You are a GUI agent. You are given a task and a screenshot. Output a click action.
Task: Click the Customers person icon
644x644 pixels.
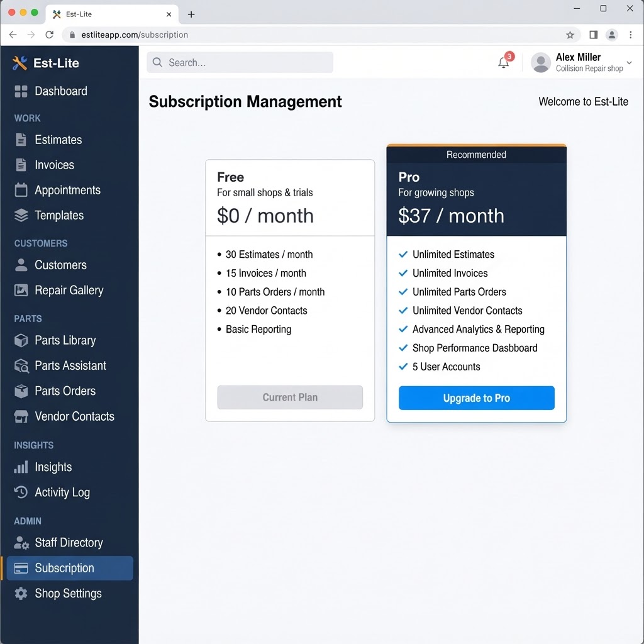tap(21, 265)
